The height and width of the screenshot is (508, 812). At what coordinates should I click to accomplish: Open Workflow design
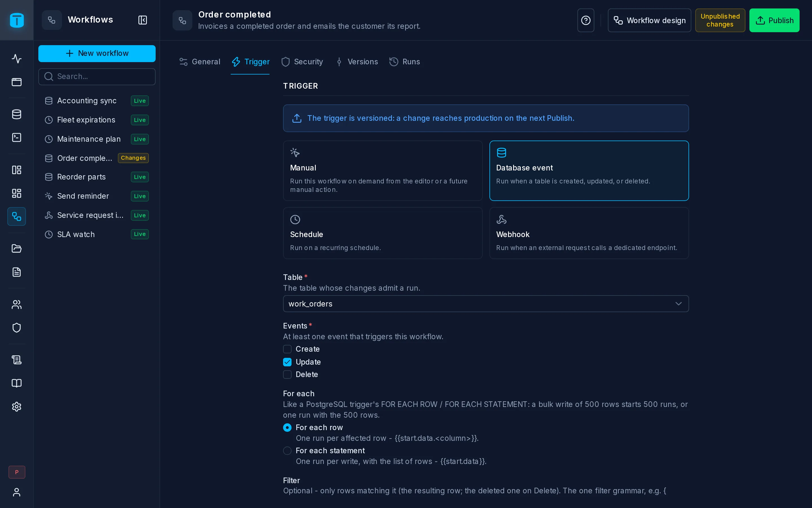pos(649,20)
